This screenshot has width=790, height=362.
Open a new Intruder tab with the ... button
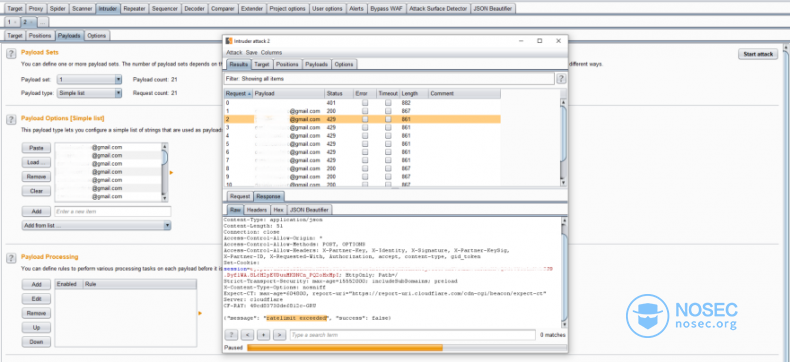[43, 22]
